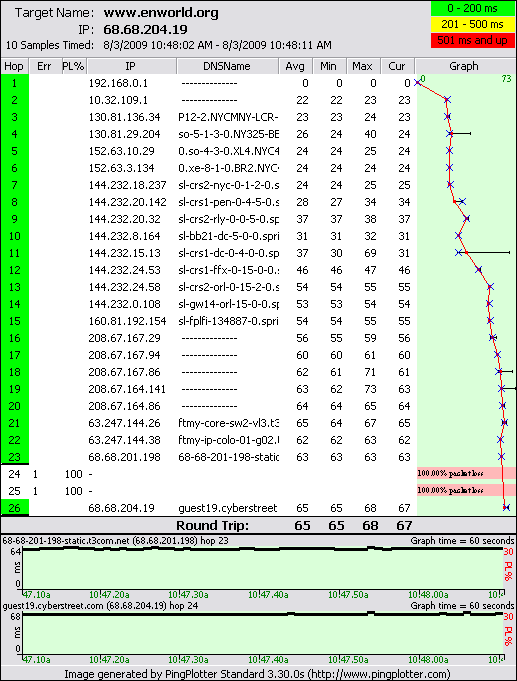The height and width of the screenshot is (681, 517).
Task: Click DNS name so-5-1-3-0.NY325-BE
Action: 229,134
